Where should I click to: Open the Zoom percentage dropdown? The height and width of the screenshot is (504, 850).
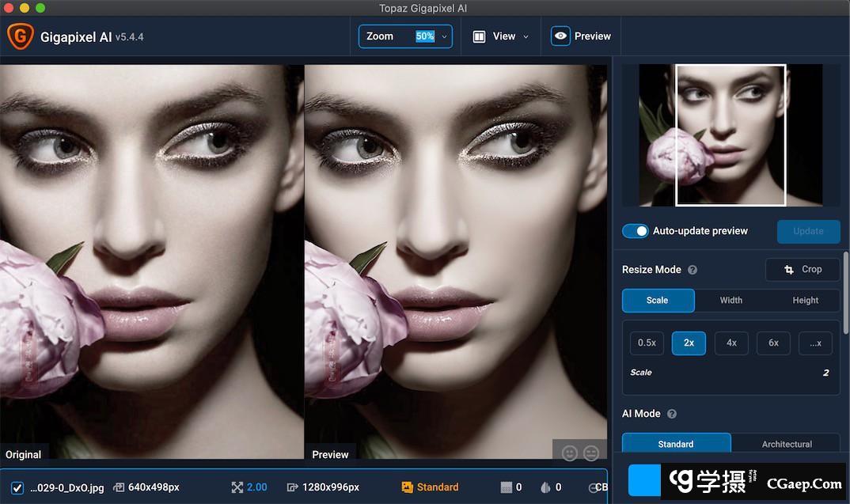[x=444, y=36]
